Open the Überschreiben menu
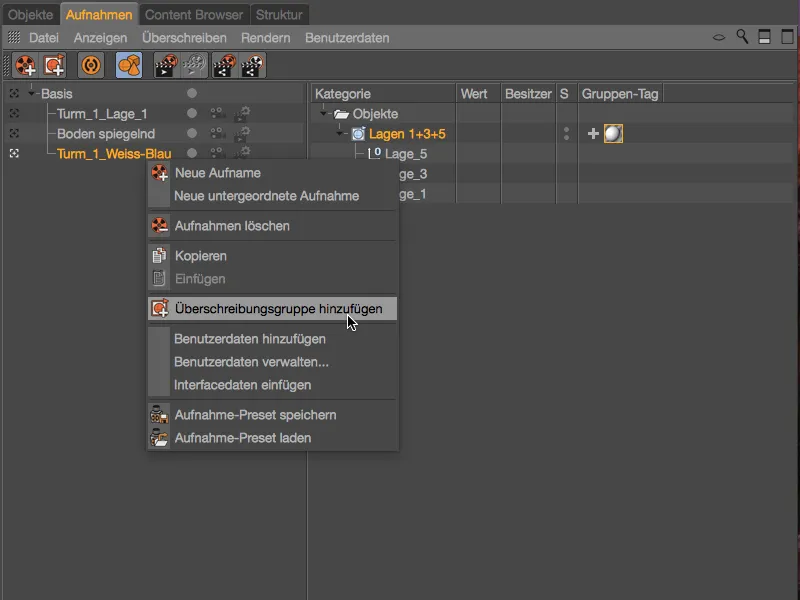The height and width of the screenshot is (600, 800). (x=184, y=38)
